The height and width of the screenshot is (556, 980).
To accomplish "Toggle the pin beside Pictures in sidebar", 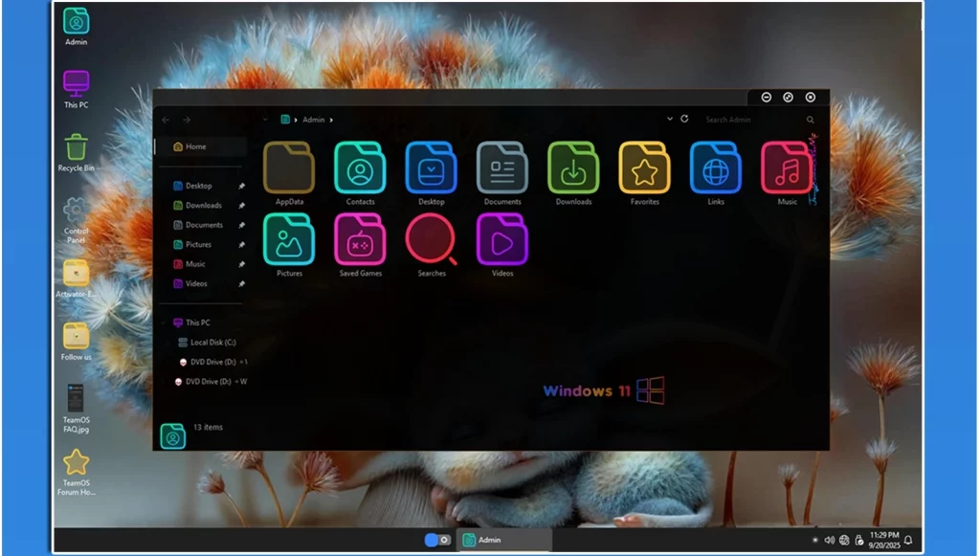I will point(241,245).
